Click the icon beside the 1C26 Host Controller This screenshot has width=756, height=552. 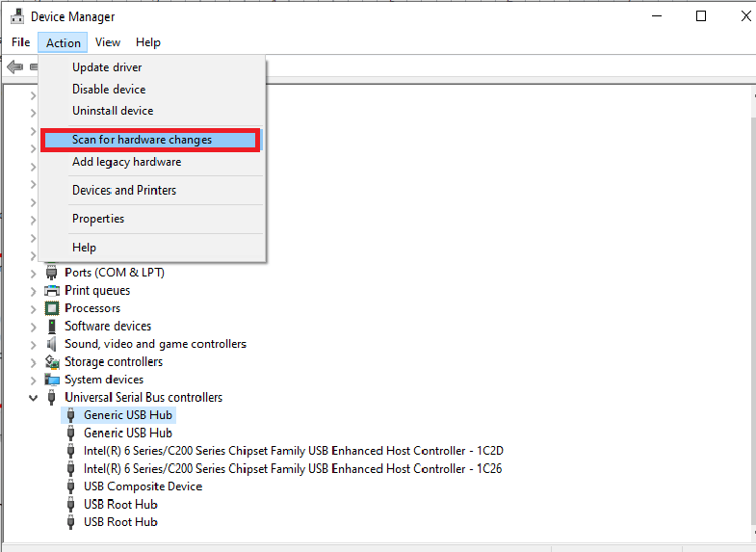[x=71, y=468]
